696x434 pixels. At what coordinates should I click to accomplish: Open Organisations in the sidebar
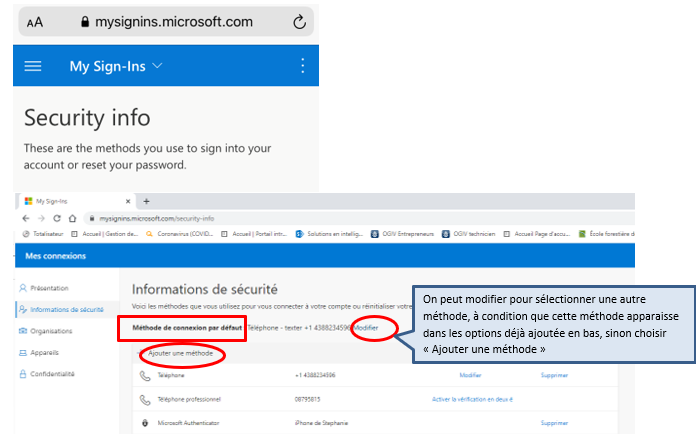click(51, 331)
